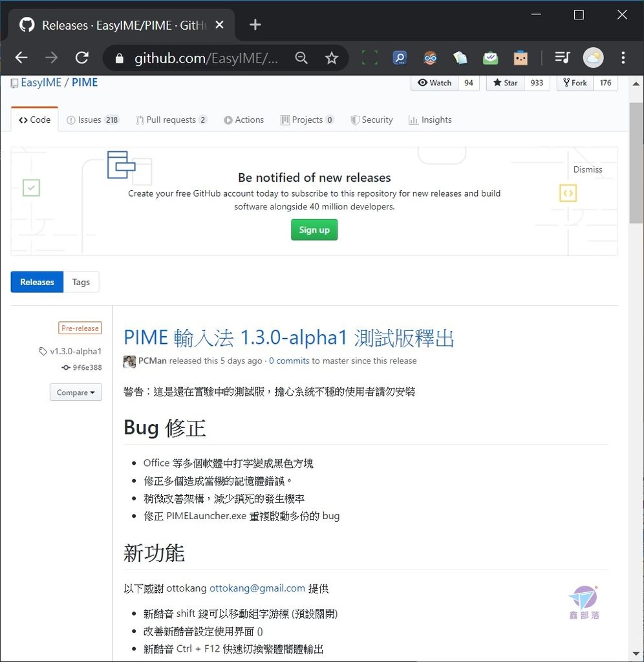Open the Pull requests tab
The width and height of the screenshot is (644, 662).
171,120
